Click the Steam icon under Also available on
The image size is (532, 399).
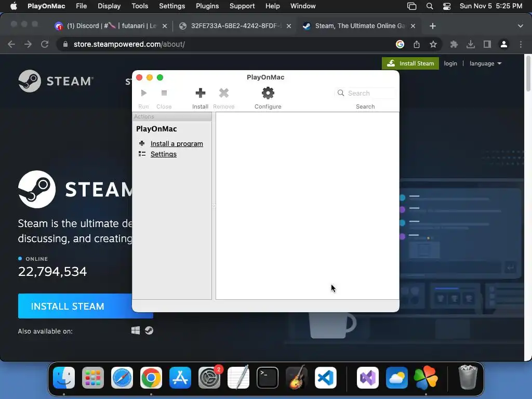click(149, 330)
